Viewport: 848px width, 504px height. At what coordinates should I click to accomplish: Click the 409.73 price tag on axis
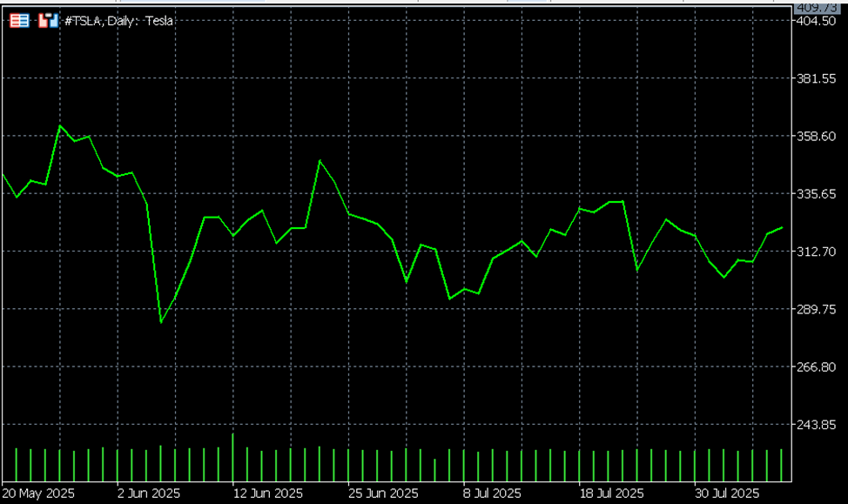(818, 7)
